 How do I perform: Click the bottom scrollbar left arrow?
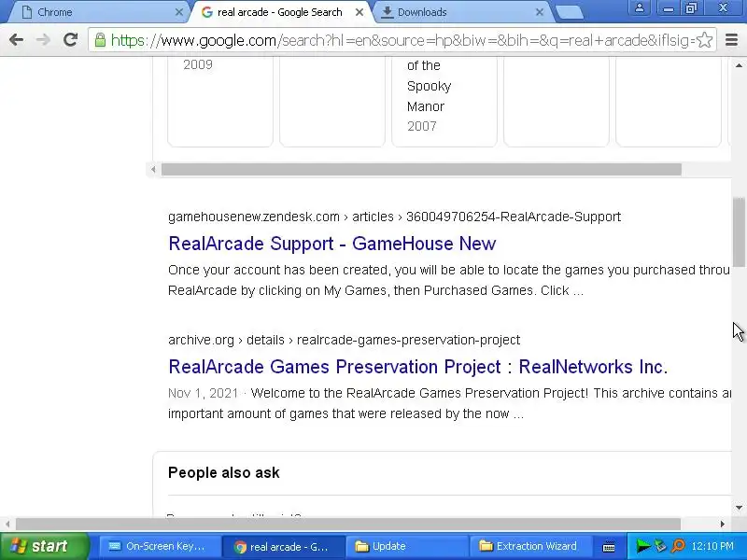point(7,525)
